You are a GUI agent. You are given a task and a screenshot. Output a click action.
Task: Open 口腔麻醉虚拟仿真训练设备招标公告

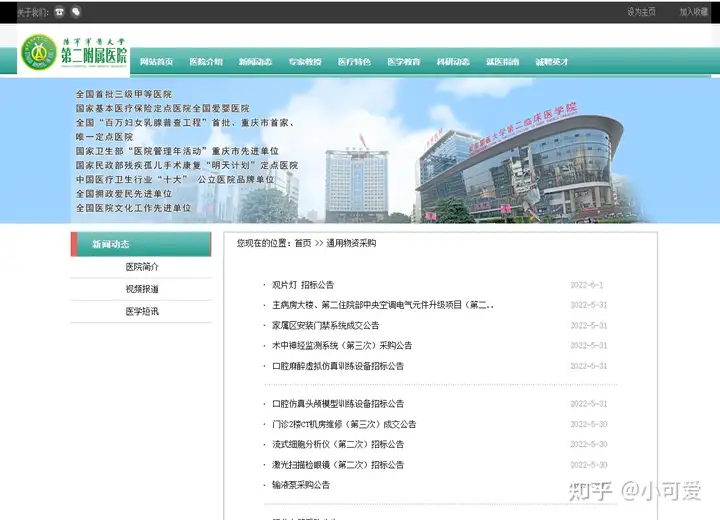pyautogui.click(x=338, y=366)
